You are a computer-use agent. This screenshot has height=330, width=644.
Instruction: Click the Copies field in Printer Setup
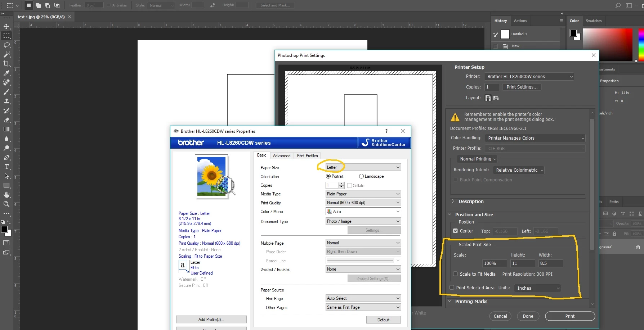(x=492, y=87)
